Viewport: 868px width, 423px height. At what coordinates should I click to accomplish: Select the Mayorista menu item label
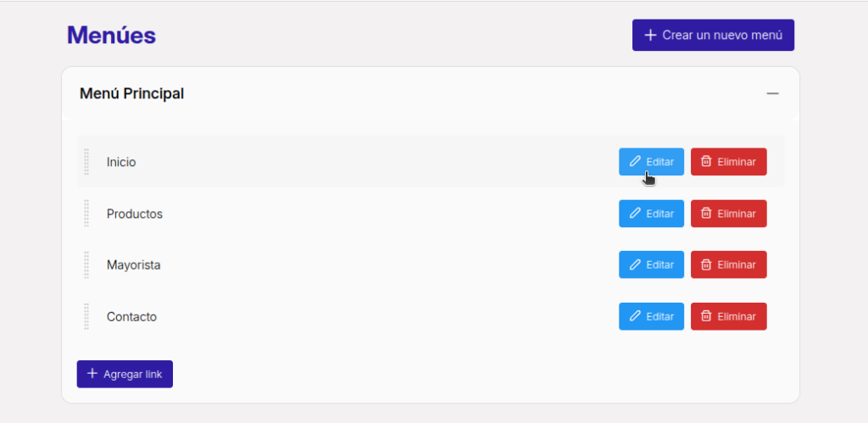133,265
